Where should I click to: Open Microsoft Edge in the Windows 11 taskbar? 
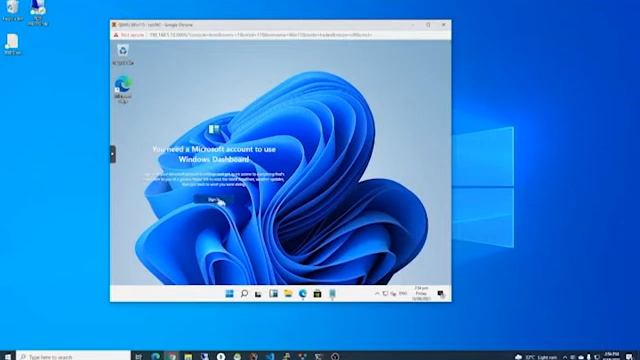point(302,293)
